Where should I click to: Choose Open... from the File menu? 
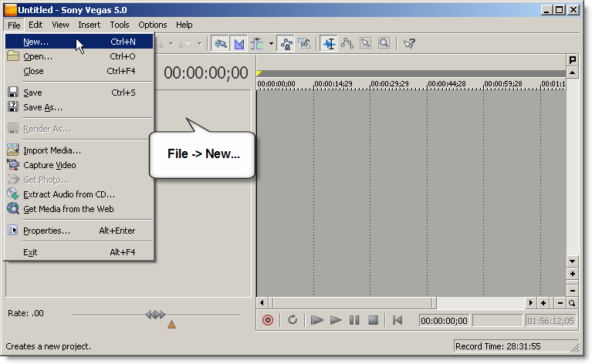pyautogui.click(x=79, y=56)
